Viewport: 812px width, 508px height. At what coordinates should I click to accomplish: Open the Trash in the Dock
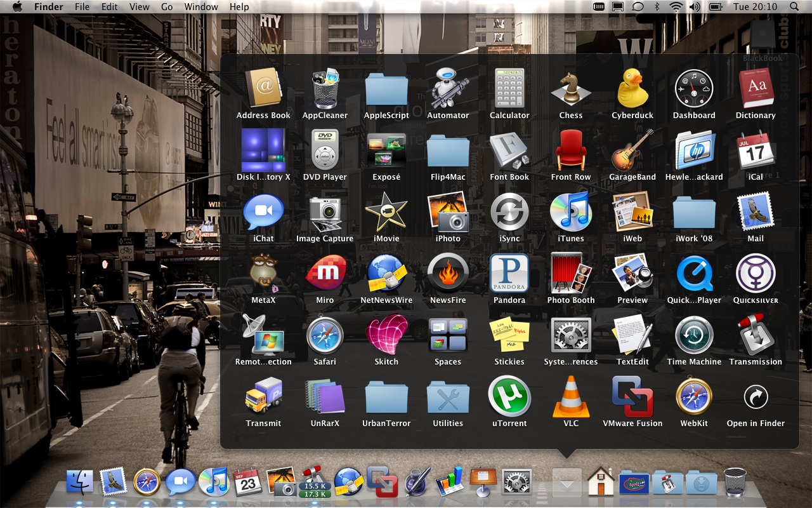pyautogui.click(x=735, y=483)
